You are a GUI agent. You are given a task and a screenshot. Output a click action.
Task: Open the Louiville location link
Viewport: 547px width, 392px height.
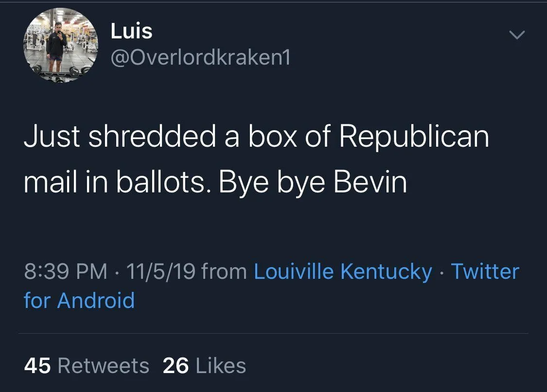(294, 272)
